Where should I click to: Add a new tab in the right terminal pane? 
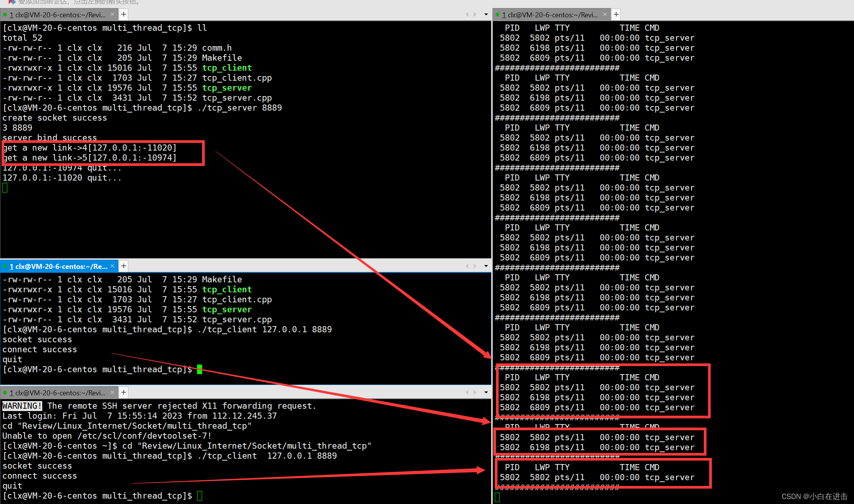click(616, 15)
